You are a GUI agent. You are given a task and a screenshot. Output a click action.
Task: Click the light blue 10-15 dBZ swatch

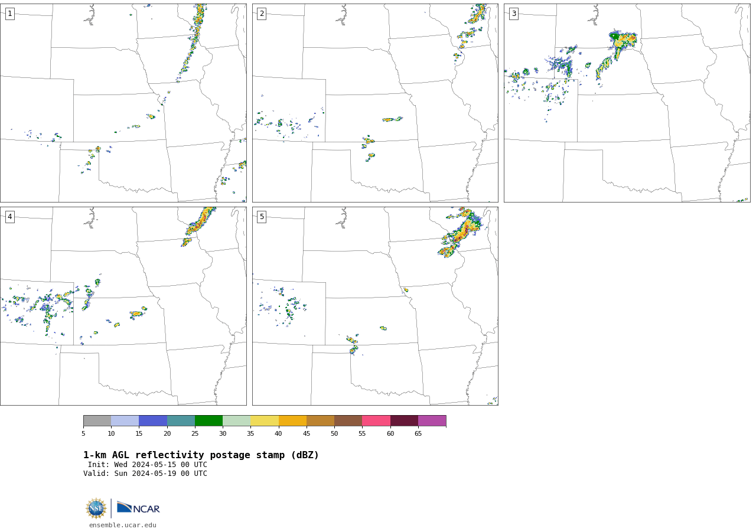[x=125, y=420]
